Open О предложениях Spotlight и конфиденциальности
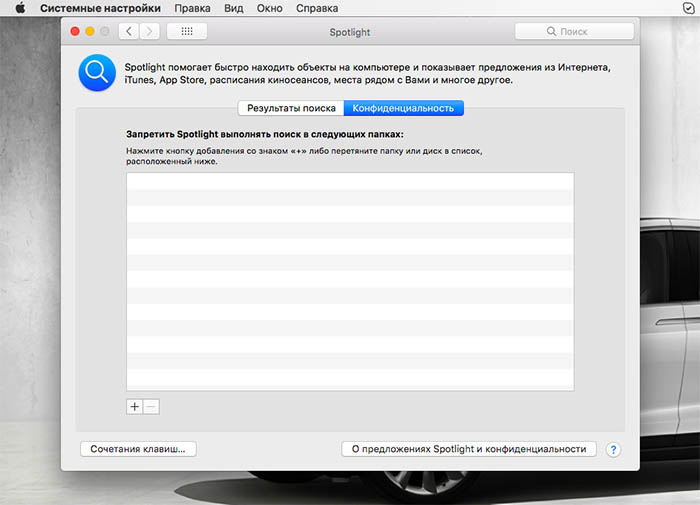The image size is (700, 505). pyautogui.click(x=469, y=449)
